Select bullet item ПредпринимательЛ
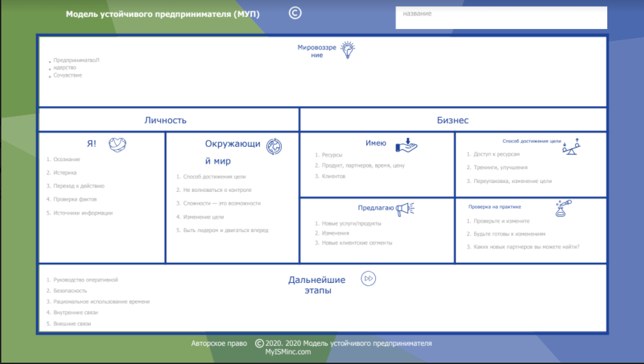Image resolution: width=644 pixels, height=364 pixels. coord(76,60)
